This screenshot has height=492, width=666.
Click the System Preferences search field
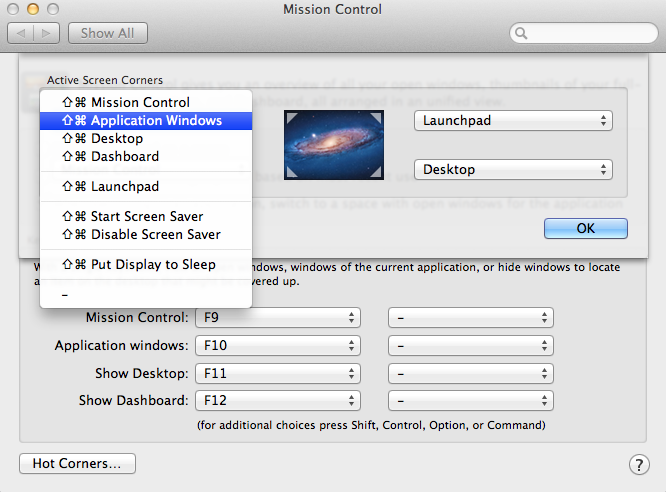pos(584,33)
